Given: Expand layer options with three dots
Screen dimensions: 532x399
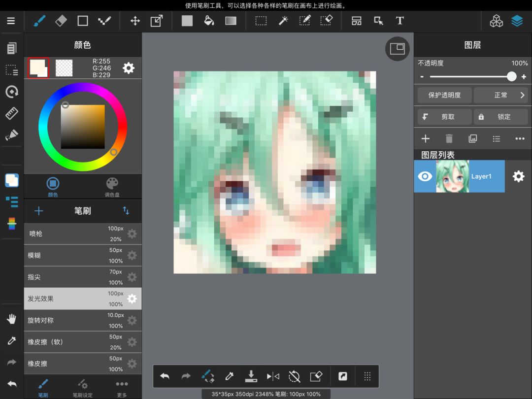Looking at the screenshot, I should (520, 139).
